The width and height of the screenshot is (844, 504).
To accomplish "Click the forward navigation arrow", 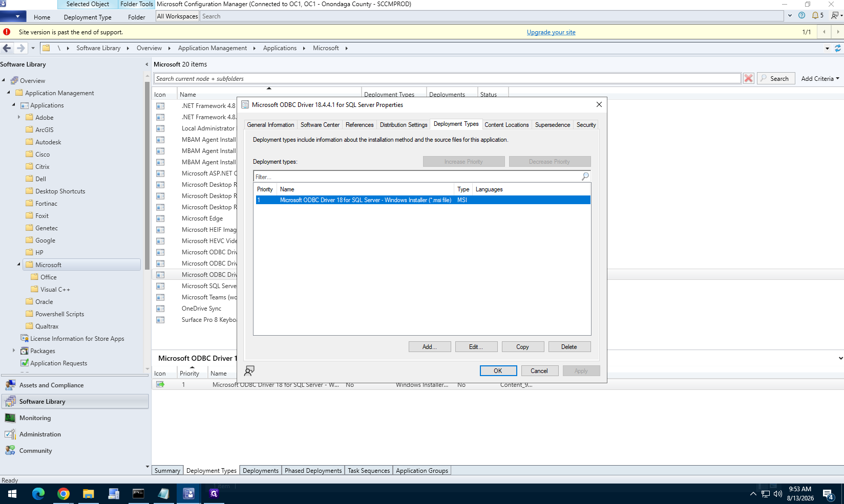I will 20,48.
